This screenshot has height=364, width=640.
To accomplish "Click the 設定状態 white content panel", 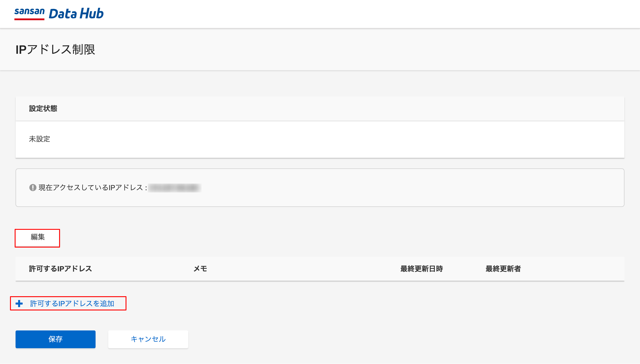I will [x=320, y=139].
